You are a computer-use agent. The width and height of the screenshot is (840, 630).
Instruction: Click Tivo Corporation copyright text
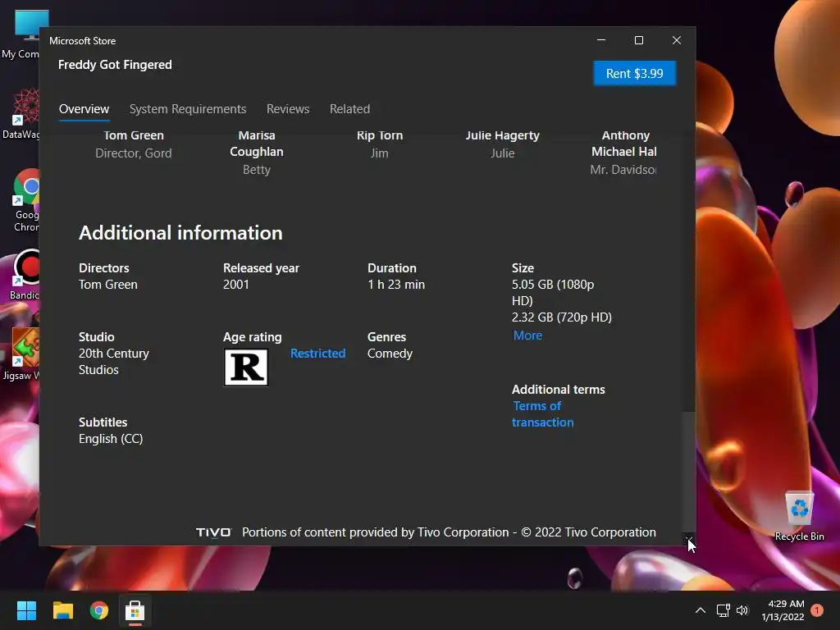click(x=449, y=532)
